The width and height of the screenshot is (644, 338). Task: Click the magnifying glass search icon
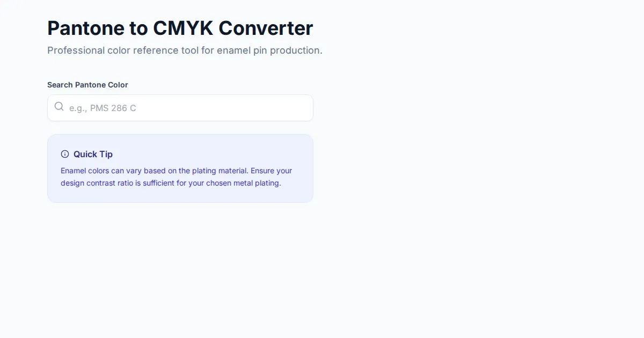pos(59,107)
